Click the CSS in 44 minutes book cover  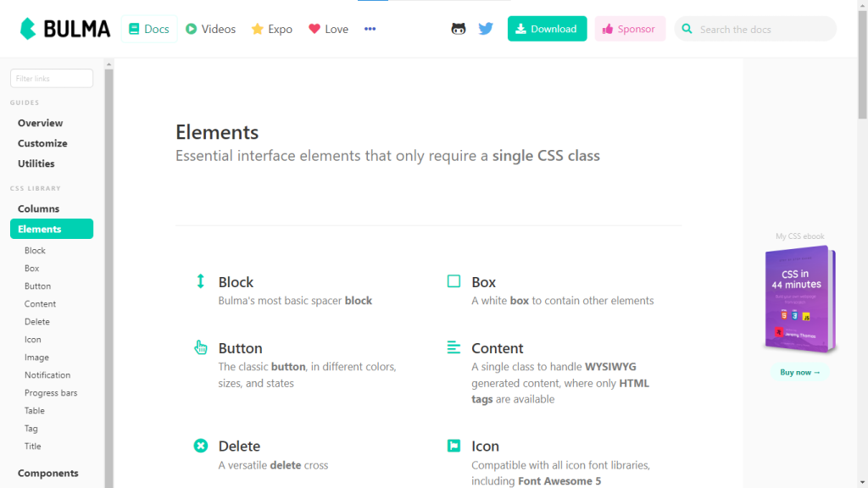pos(798,298)
